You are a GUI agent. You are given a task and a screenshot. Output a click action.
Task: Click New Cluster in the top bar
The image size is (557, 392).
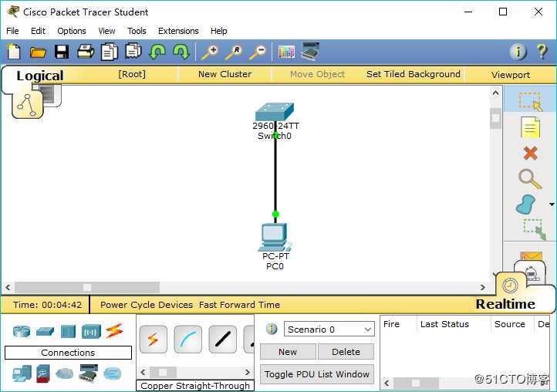pyautogui.click(x=224, y=74)
